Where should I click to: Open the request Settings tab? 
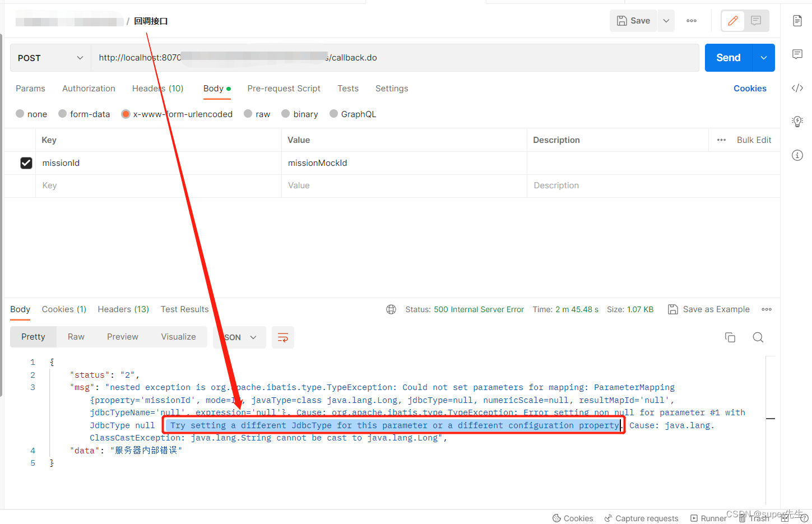(x=392, y=89)
